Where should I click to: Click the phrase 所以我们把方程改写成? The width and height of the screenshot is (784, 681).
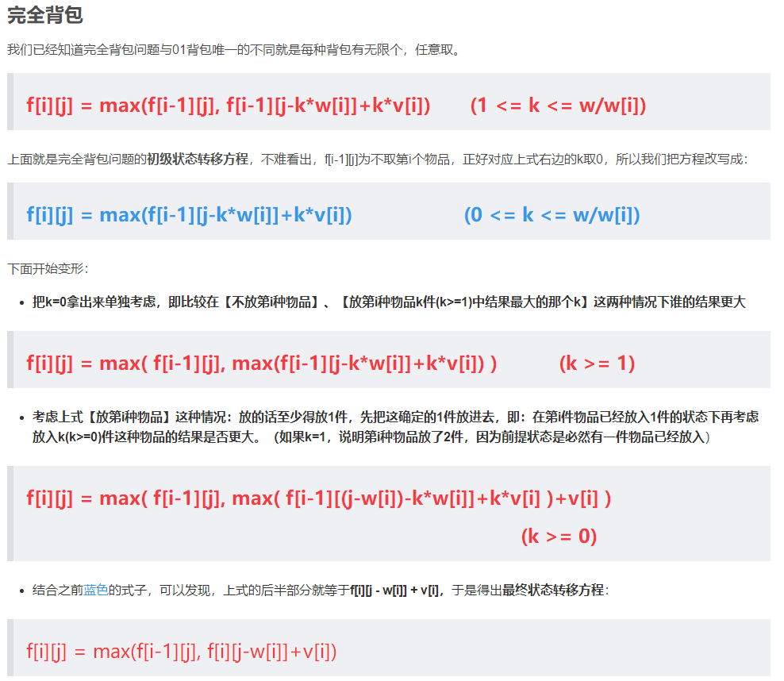pyautogui.click(x=679, y=159)
